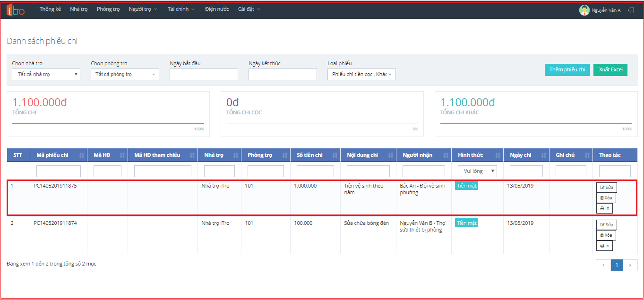The height and width of the screenshot is (300, 644).
Task: Open the Hình thức filter dropdown
Action: pyautogui.click(x=477, y=171)
